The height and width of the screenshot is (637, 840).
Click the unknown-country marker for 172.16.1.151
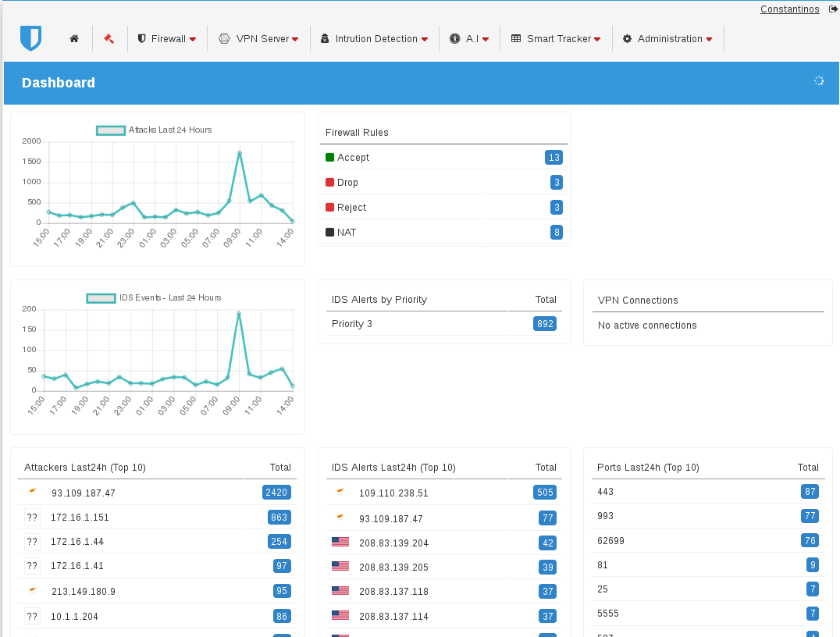32,518
